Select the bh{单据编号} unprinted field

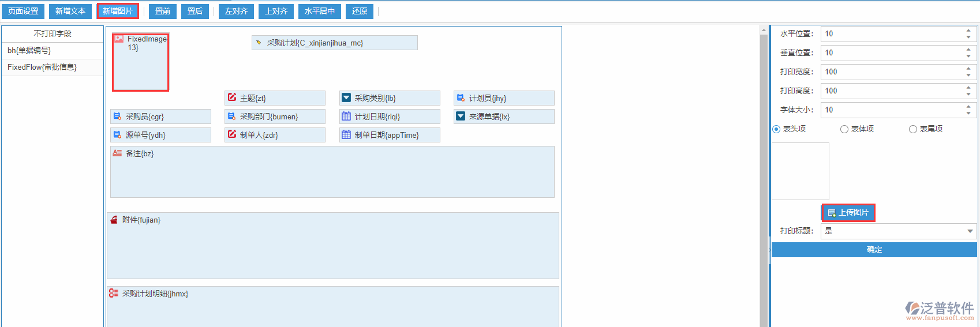[x=53, y=51]
